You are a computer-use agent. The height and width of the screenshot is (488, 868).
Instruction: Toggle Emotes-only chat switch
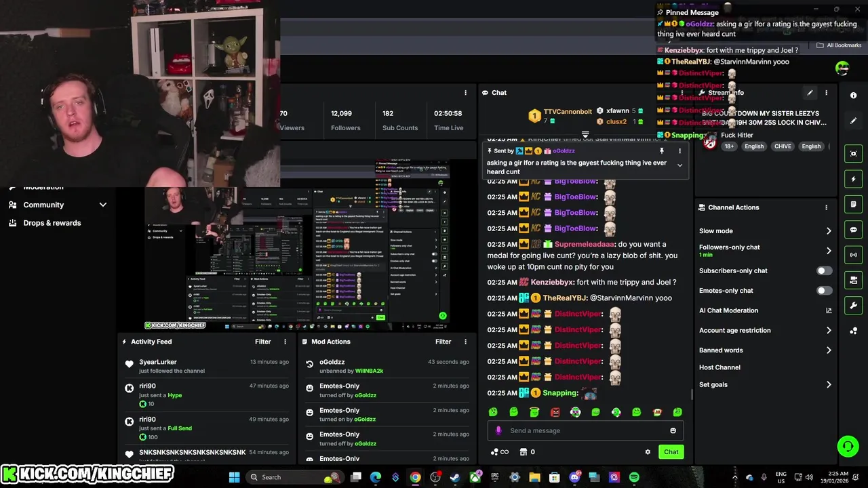pyautogui.click(x=824, y=291)
